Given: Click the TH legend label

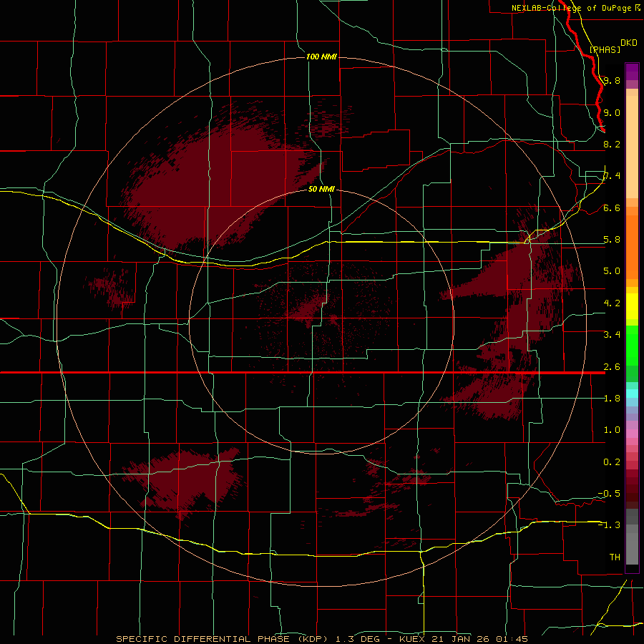Looking at the screenshot, I should [x=615, y=557].
